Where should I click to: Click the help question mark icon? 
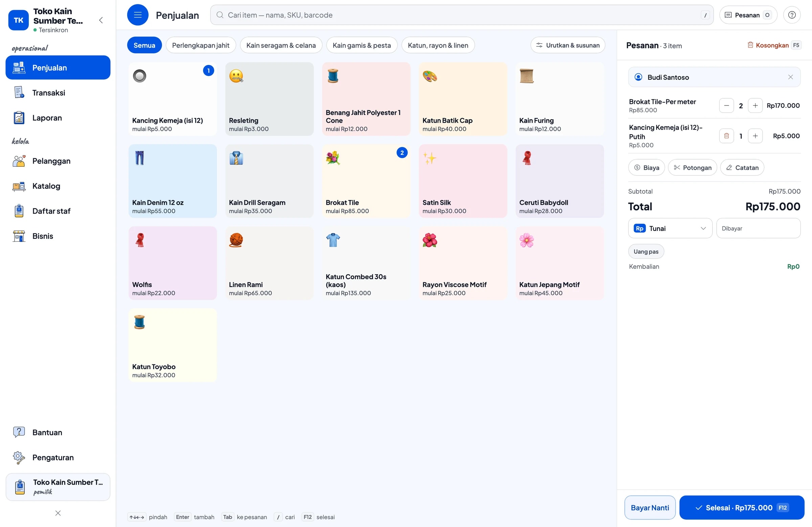pos(791,15)
